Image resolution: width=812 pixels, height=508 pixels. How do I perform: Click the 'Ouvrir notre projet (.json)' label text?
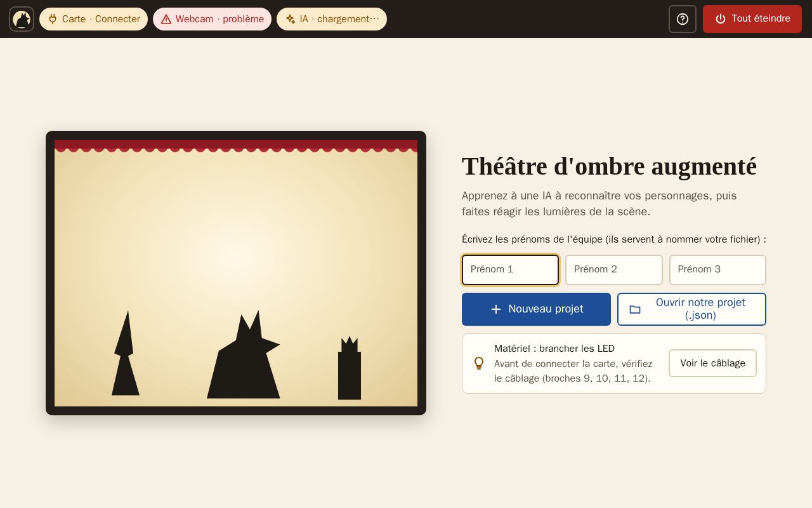point(700,309)
